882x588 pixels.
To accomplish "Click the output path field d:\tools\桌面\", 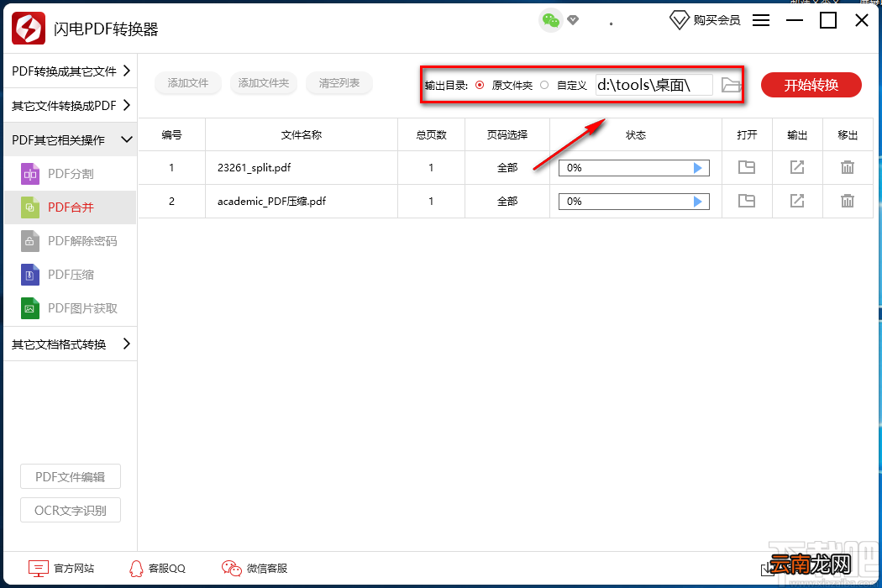I will pyautogui.click(x=654, y=85).
